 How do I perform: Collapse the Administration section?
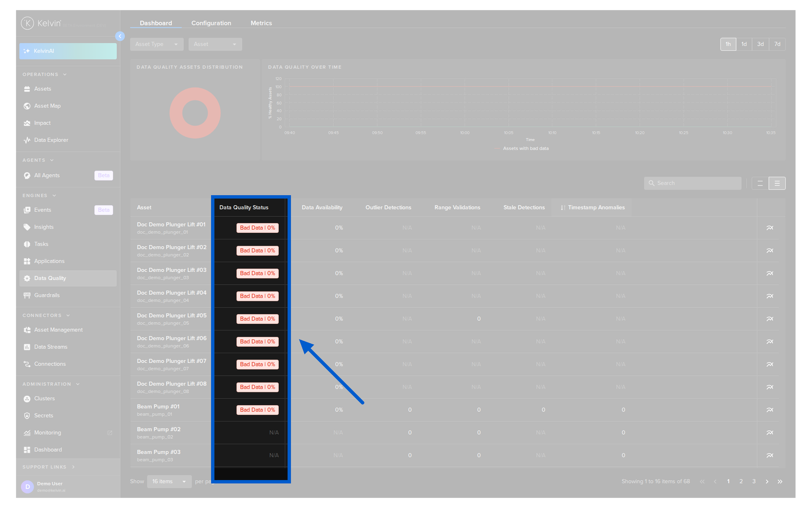click(x=51, y=384)
